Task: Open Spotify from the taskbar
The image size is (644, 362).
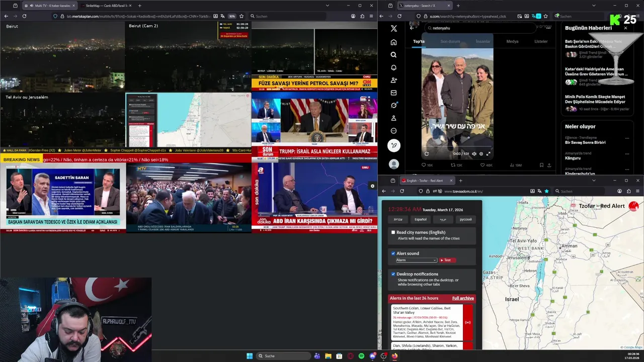Action: pyautogui.click(x=361, y=356)
